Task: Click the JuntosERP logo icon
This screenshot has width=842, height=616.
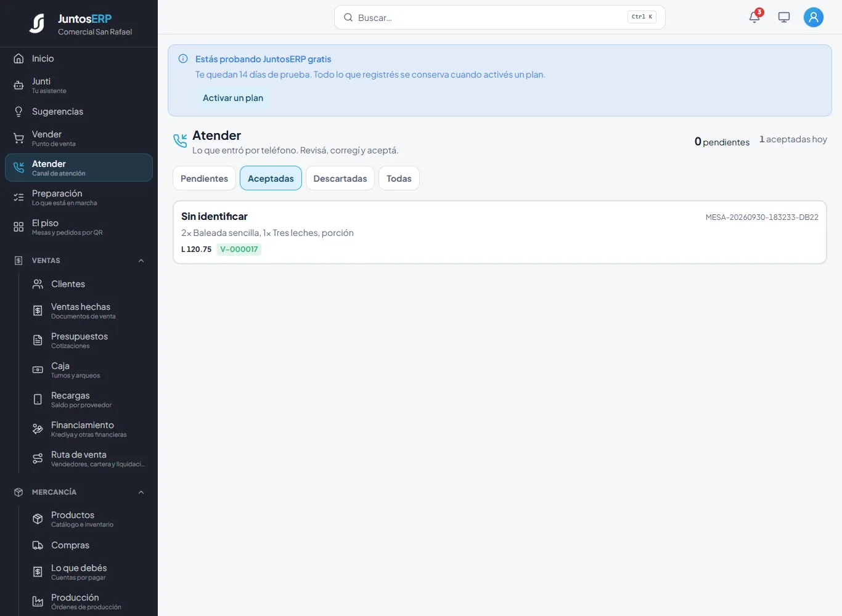Action: pyautogui.click(x=37, y=23)
